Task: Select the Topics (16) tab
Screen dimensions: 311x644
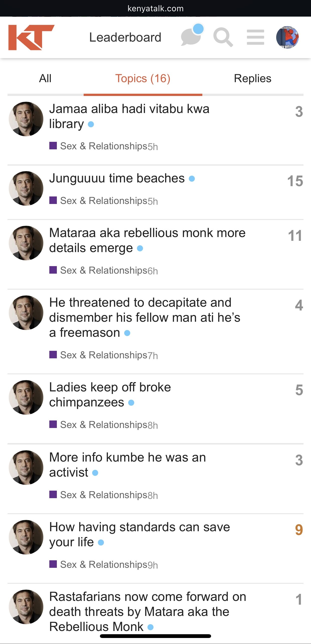Action: (143, 78)
